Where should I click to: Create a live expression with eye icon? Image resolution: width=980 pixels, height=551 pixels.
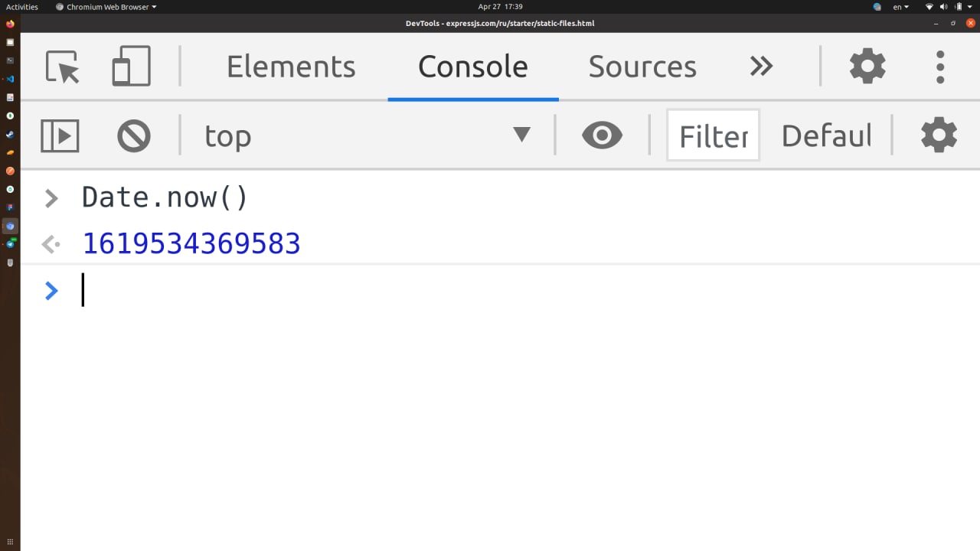[603, 136]
